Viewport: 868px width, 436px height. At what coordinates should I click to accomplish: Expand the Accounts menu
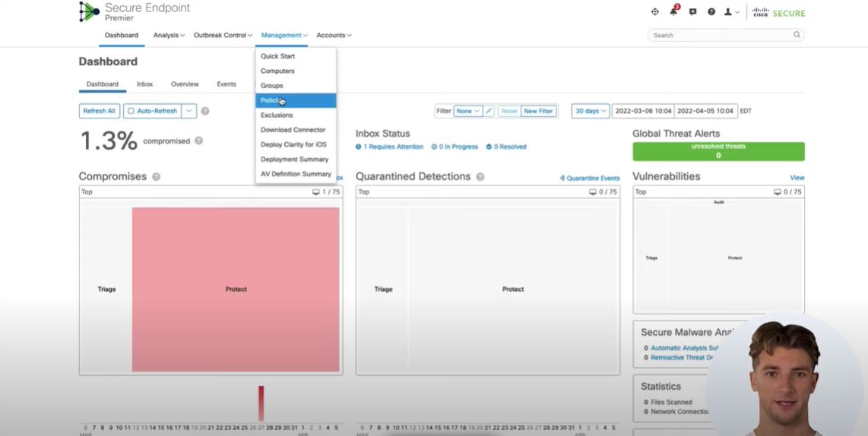point(334,35)
